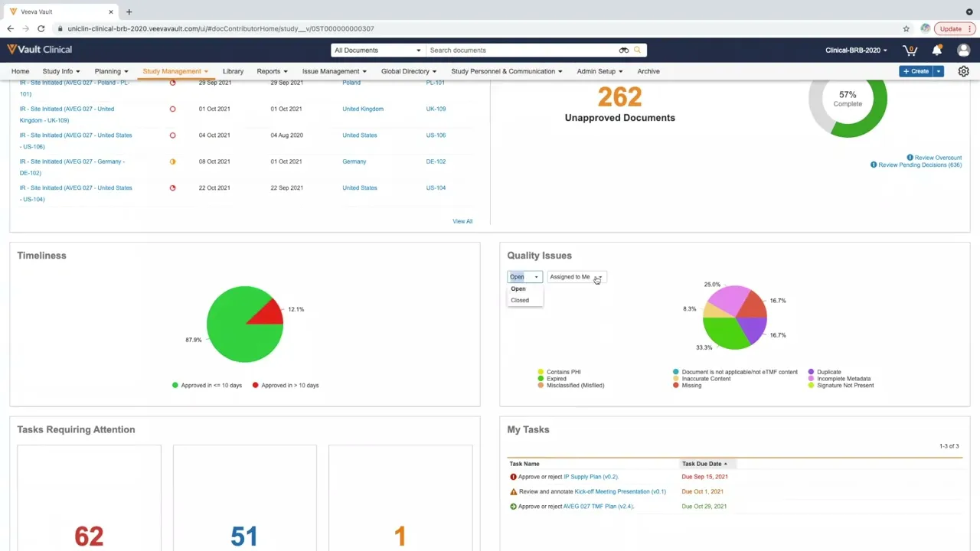
Task: Open the Global Directory menu
Action: point(409,71)
